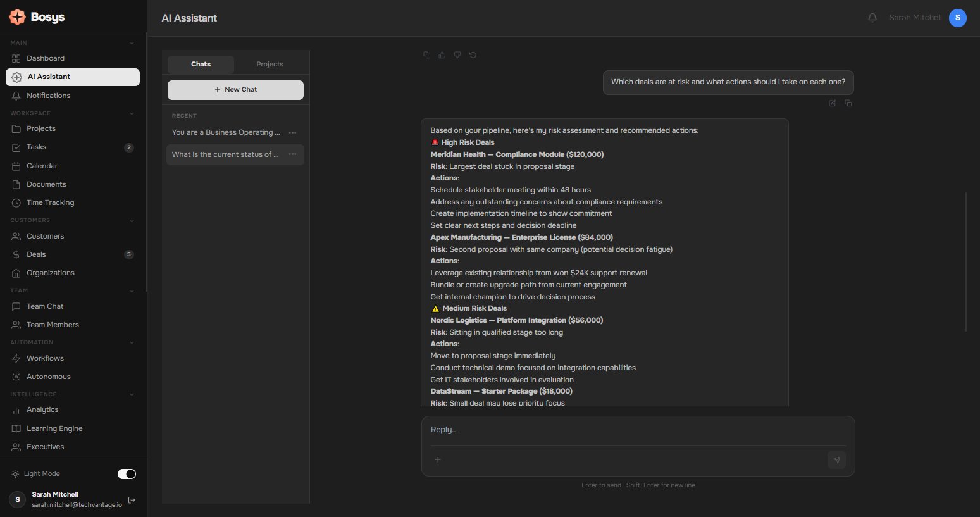Toggle the Light Mode switch
Image resolution: width=980 pixels, height=517 pixels.
click(127, 474)
